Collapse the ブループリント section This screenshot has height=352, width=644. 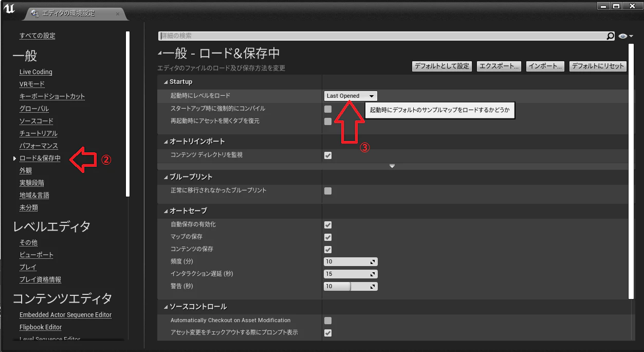pyautogui.click(x=165, y=177)
